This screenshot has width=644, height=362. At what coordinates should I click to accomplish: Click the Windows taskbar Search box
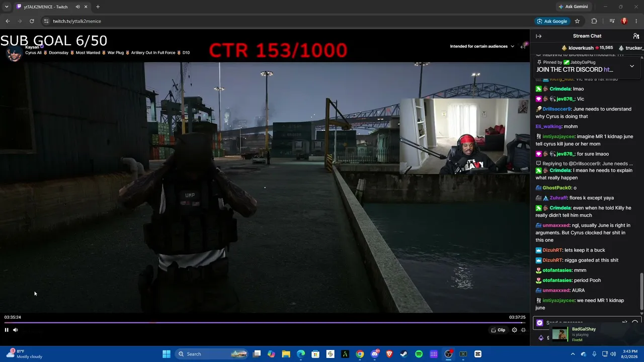[x=211, y=354]
